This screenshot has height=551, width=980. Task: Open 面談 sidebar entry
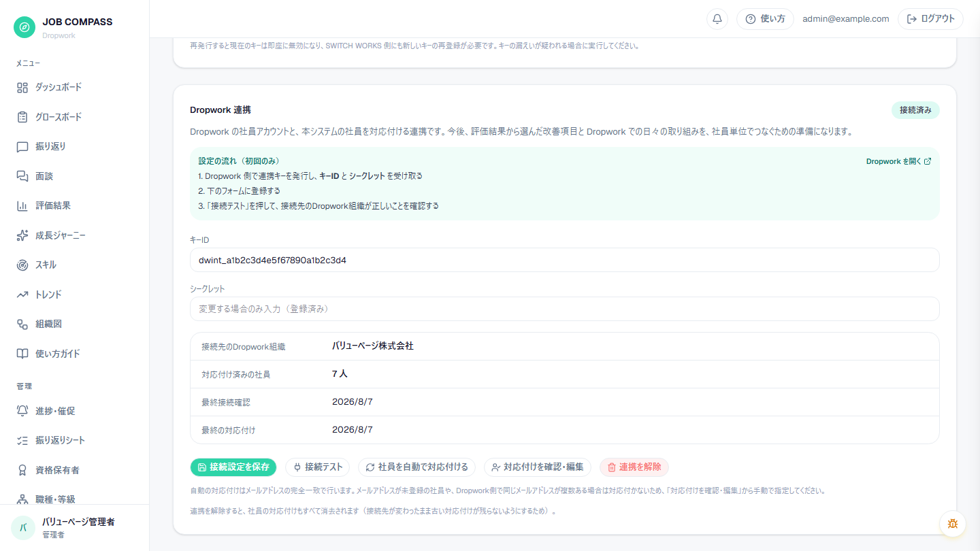pos(74,176)
